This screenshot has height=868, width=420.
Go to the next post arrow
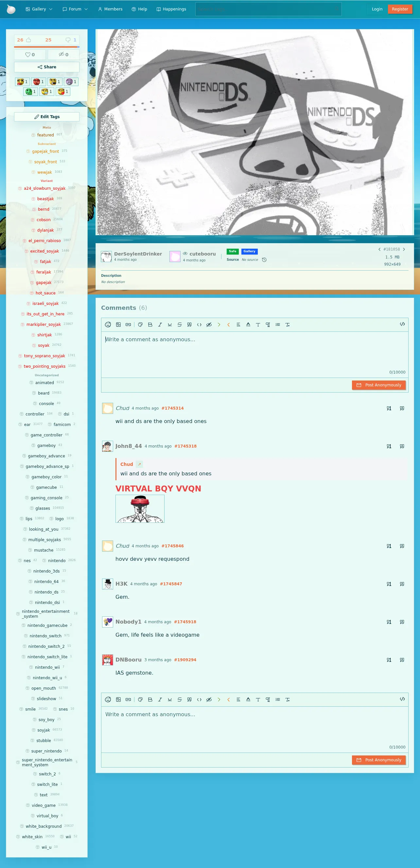[404, 249]
